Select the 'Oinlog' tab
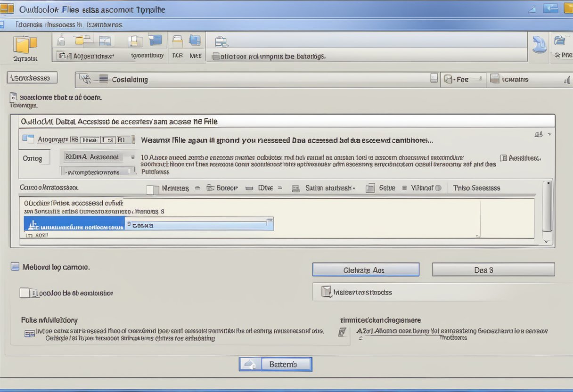This screenshot has height=392, width=573. coord(33,158)
